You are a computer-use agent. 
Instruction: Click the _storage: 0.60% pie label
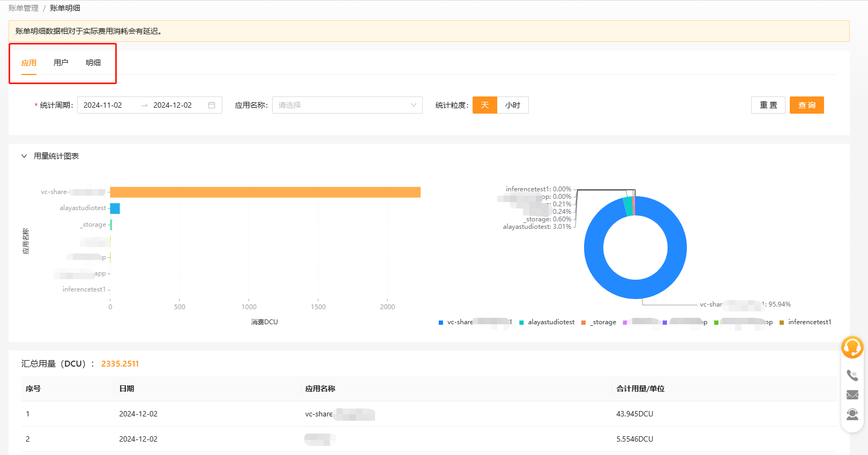(x=548, y=219)
